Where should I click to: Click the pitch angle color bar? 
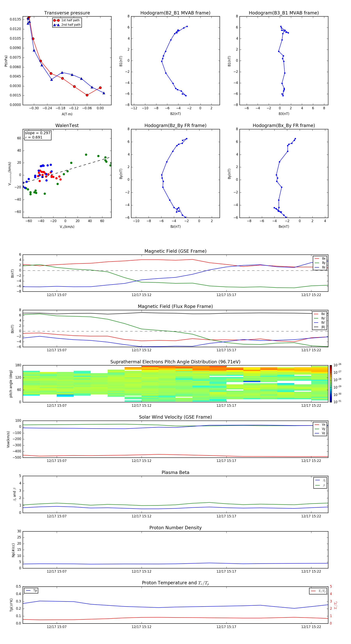(331, 384)
